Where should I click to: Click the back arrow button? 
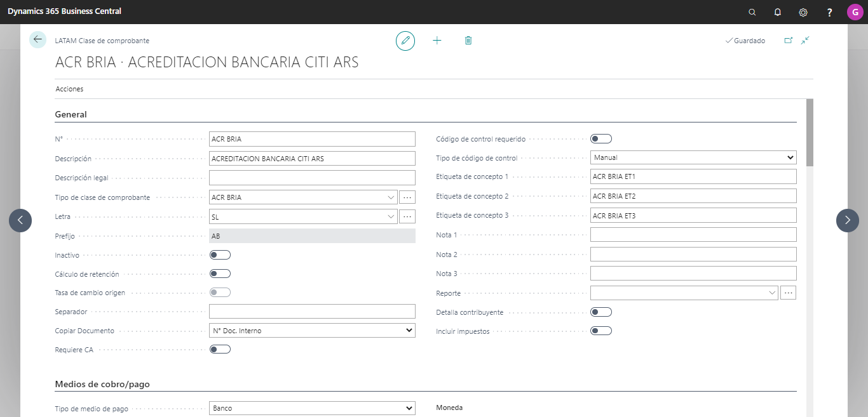[37, 39]
